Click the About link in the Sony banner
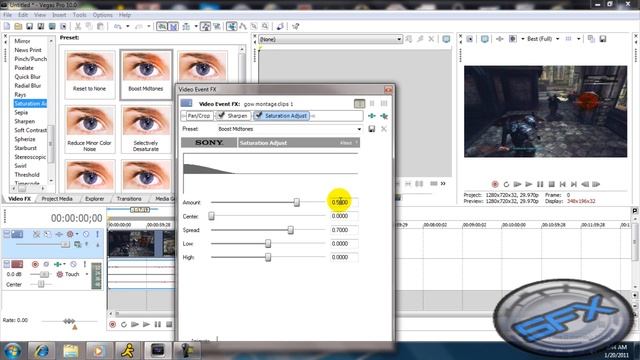 pyautogui.click(x=346, y=143)
